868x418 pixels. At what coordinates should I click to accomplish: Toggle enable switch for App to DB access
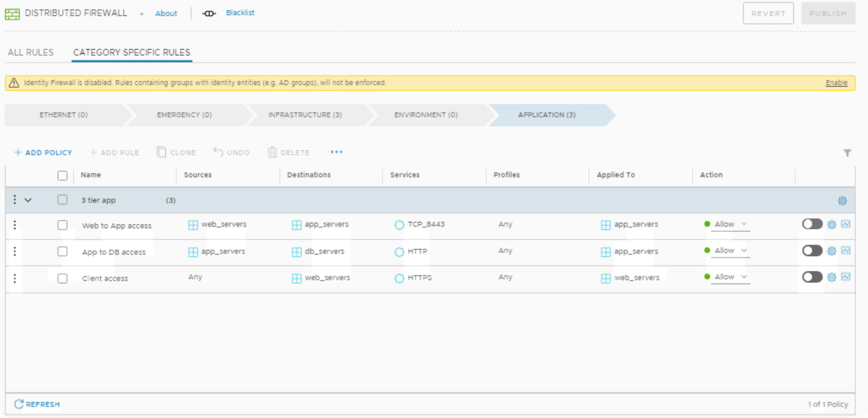click(x=812, y=251)
